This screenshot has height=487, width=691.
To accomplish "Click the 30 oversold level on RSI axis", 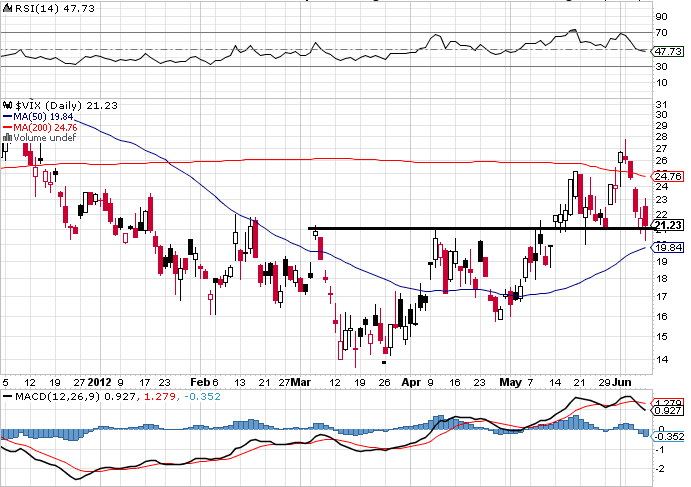I will 661,67.
